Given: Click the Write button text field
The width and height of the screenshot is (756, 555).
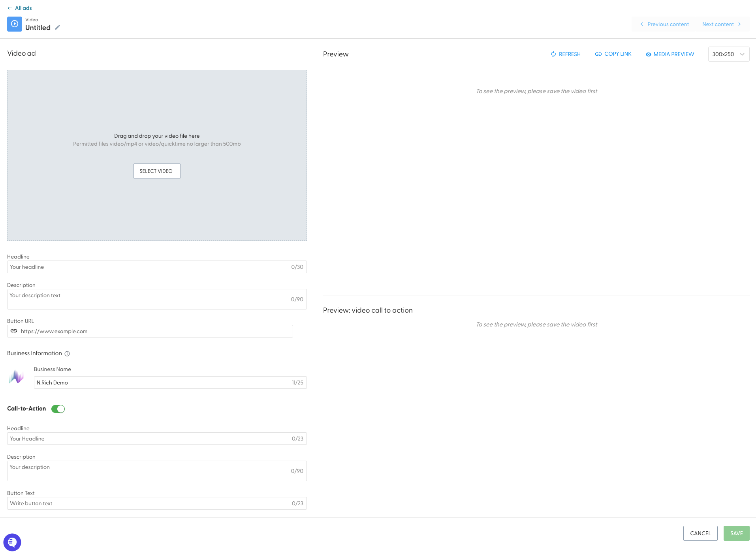Looking at the screenshot, I should pyautogui.click(x=157, y=503).
